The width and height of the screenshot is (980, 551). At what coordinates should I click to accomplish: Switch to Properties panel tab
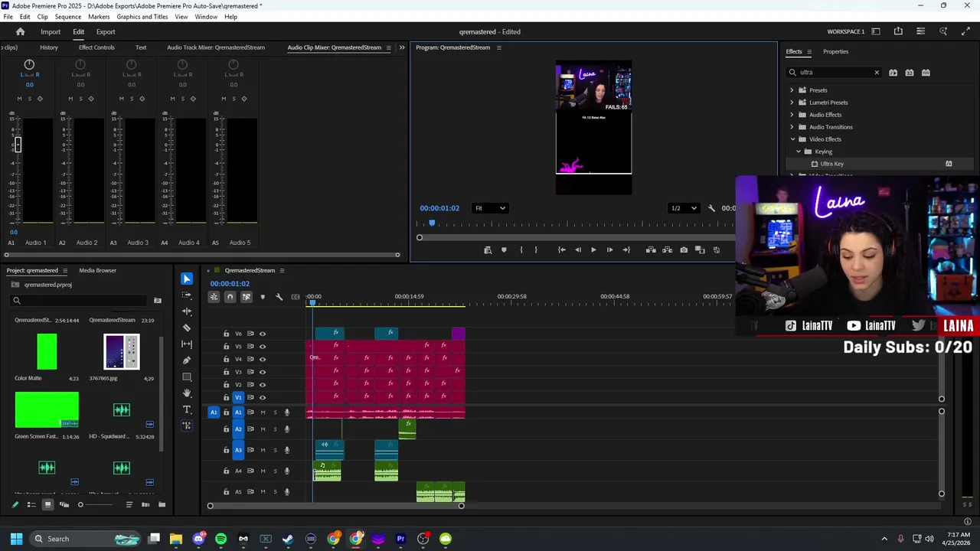[x=835, y=51]
